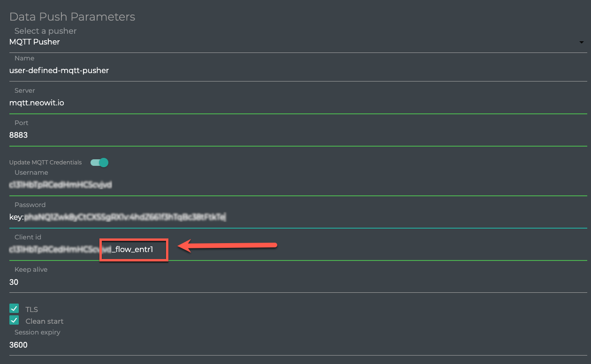
Task: Click the Clean start text label
Action: (x=45, y=321)
